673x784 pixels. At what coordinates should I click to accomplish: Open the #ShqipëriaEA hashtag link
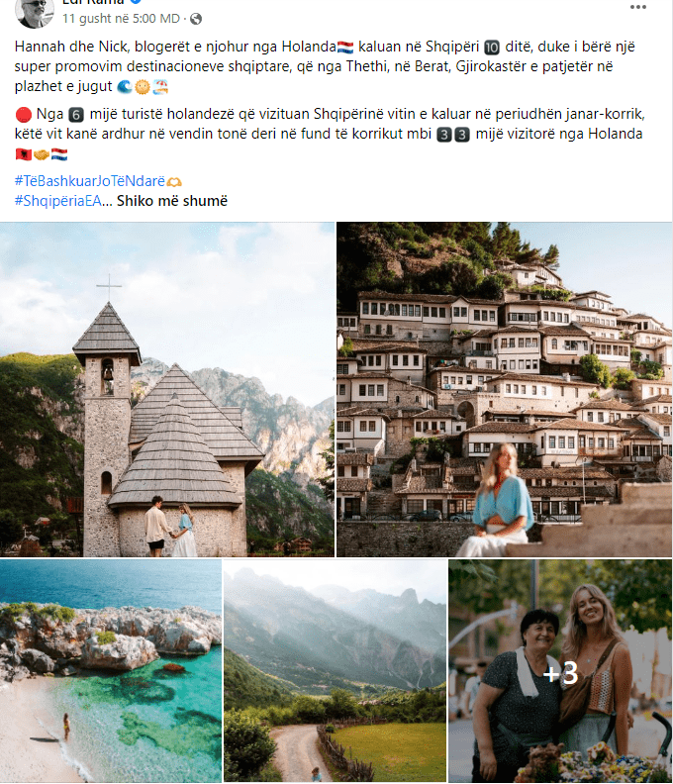pos(58,201)
